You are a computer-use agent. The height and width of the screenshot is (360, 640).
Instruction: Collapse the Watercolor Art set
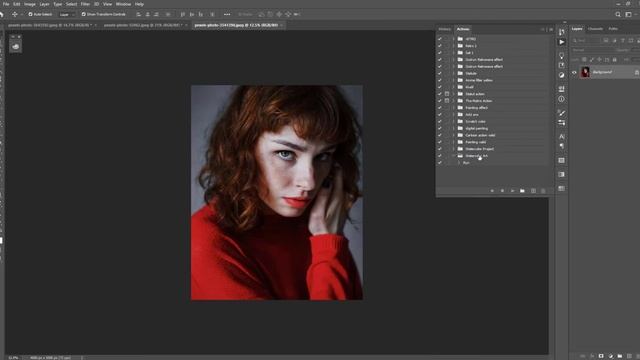coord(453,156)
